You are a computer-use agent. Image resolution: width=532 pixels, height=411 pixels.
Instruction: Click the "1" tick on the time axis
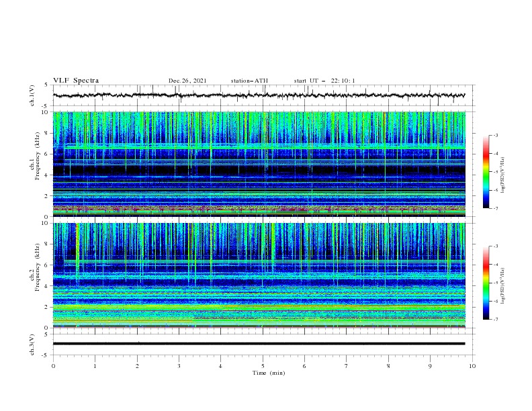[95, 366]
